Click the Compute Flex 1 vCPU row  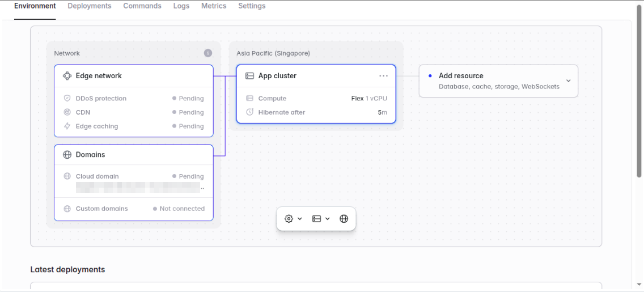tap(316, 99)
